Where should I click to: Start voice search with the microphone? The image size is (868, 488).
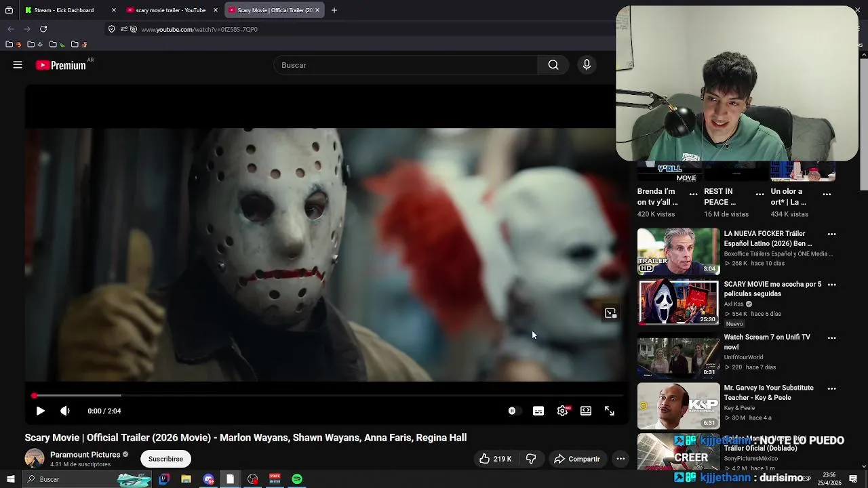587,65
